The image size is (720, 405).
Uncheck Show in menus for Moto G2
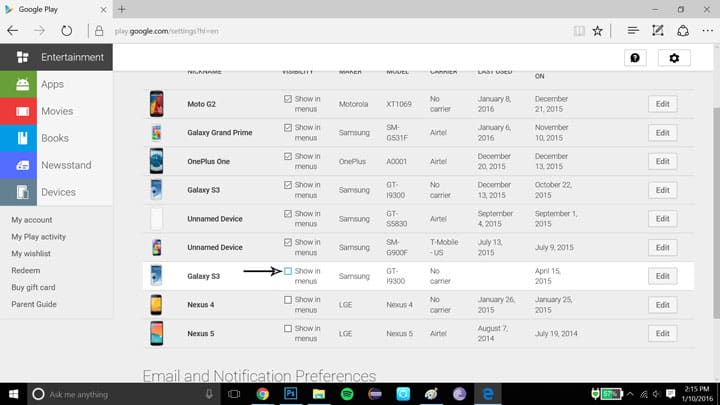tap(288, 99)
